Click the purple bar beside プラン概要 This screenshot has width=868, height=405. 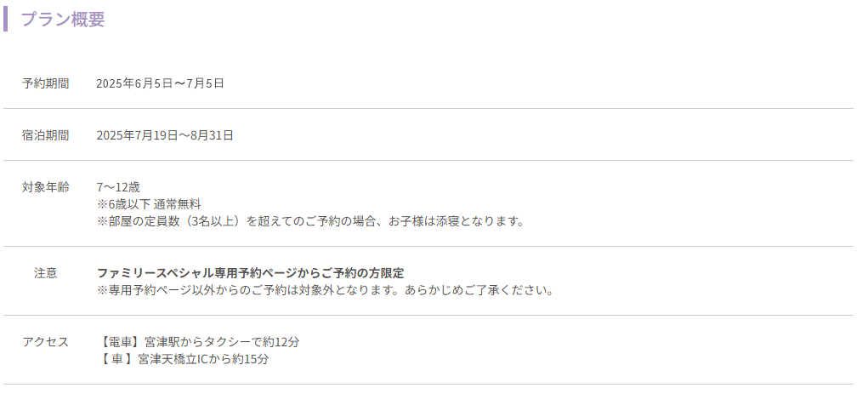click(x=6, y=19)
